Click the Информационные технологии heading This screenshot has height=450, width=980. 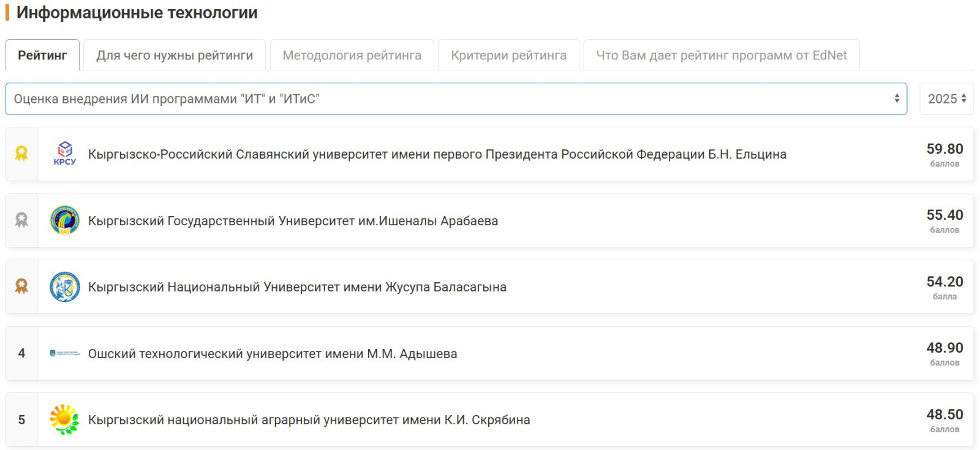pos(137,13)
